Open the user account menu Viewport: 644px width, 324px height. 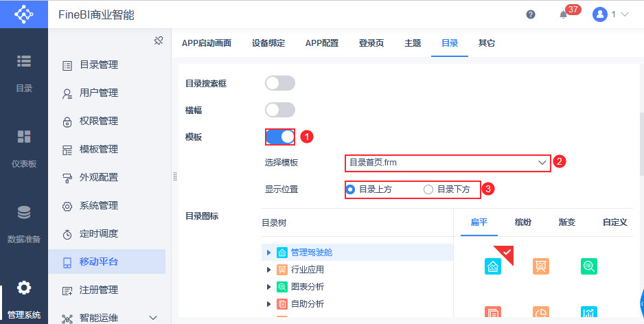(610, 14)
